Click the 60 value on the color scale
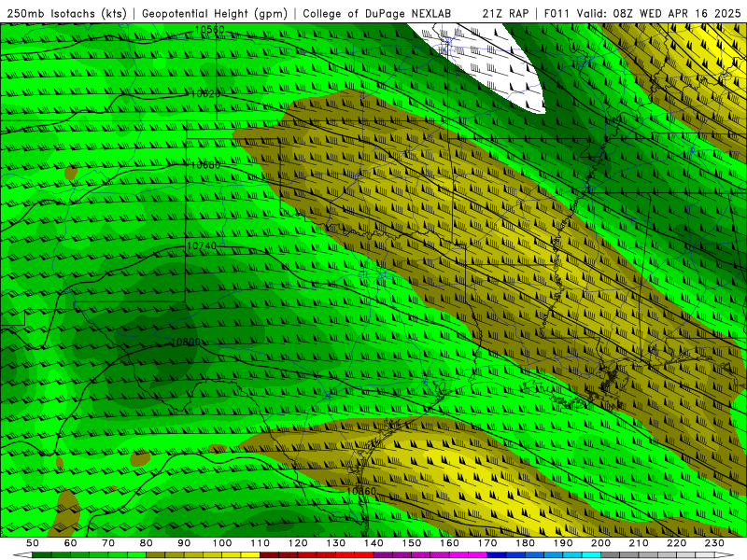The width and height of the screenshot is (747, 560). point(70,543)
